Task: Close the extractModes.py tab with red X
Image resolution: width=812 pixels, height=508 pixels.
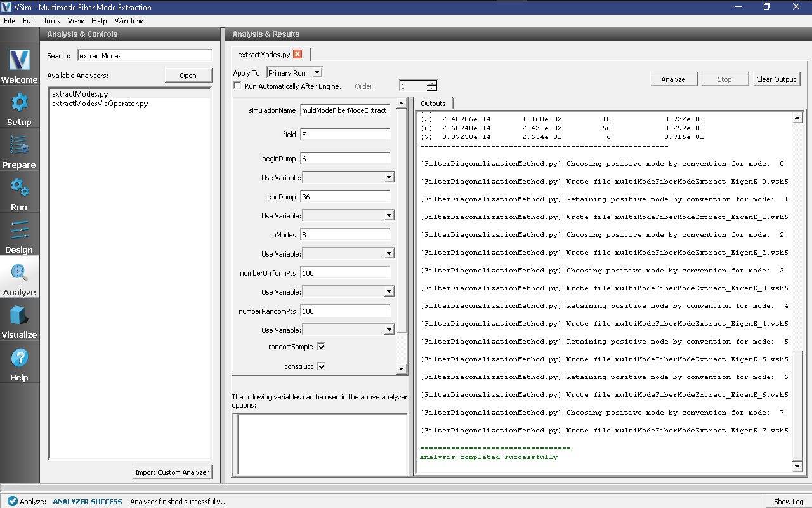Action: (x=298, y=54)
